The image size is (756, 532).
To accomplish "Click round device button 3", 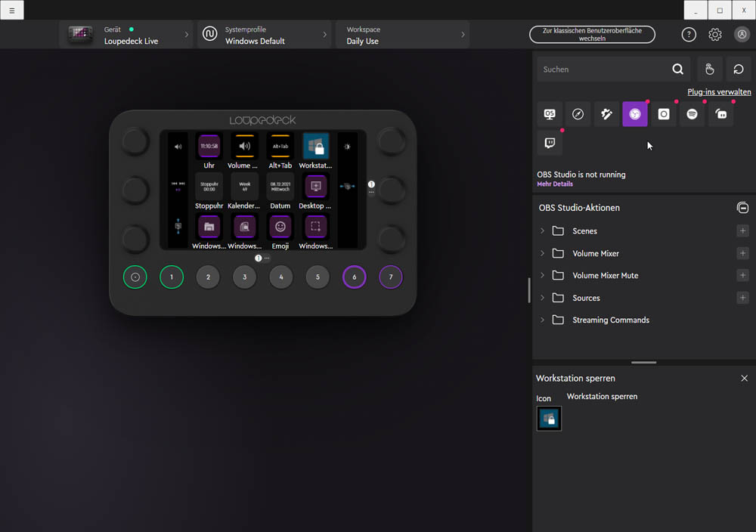I will [244, 277].
